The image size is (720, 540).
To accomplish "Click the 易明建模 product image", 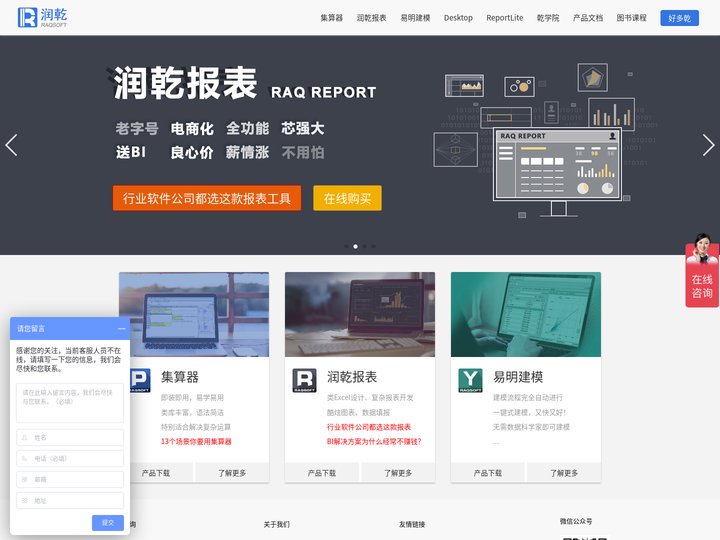I will [x=526, y=314].
